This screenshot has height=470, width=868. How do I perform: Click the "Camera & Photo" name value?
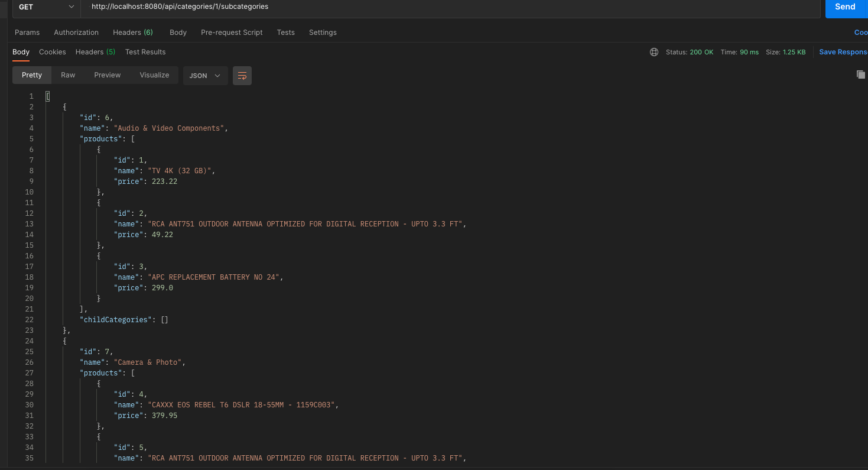coord(148,362)
